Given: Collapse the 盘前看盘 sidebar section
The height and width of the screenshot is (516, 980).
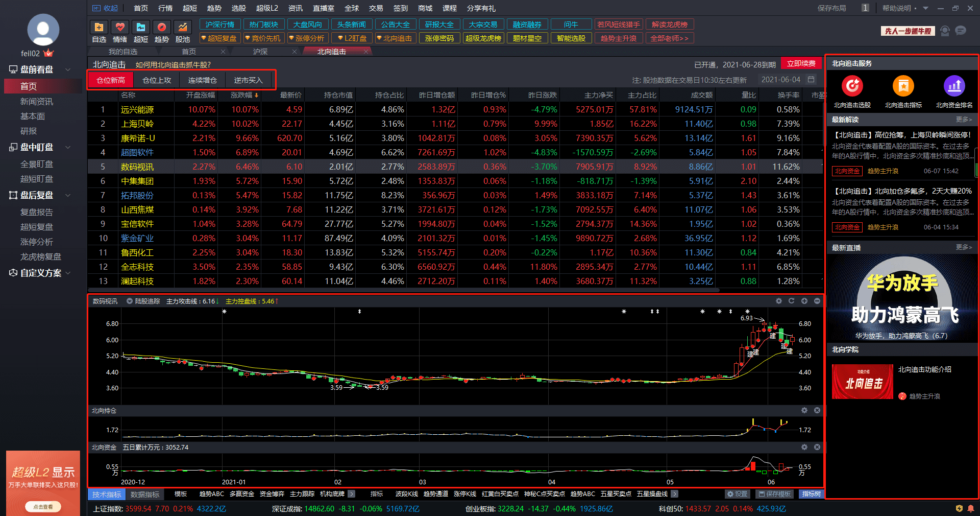Looking at the screenshot, I should coord(68,69).
